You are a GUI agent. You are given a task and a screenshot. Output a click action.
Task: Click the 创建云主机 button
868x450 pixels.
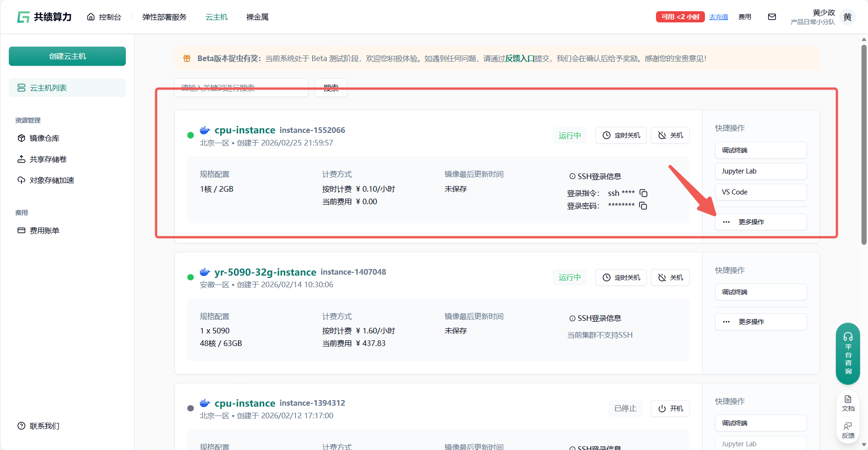click(x=67, y=56)
